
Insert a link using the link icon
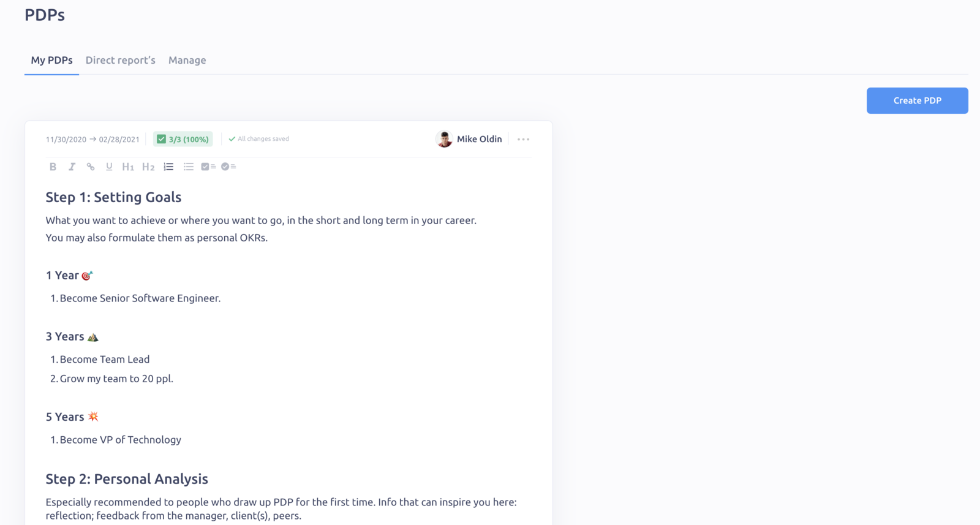tap(91, 167)
